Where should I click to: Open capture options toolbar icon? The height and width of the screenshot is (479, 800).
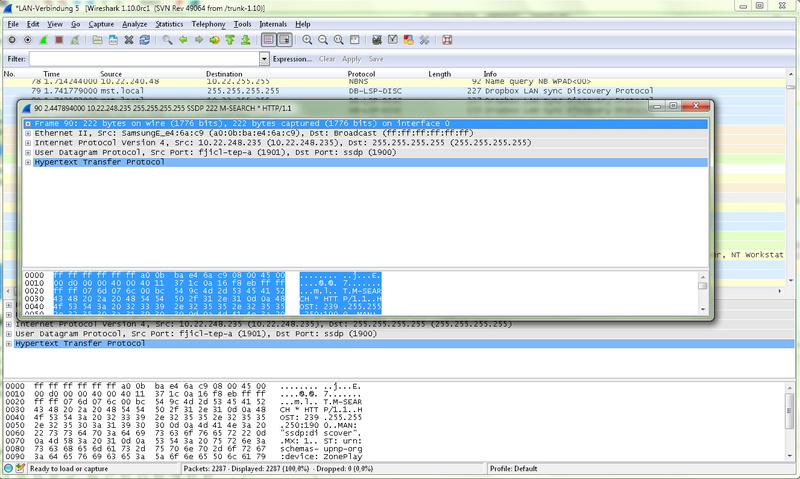tap(28, 40)
